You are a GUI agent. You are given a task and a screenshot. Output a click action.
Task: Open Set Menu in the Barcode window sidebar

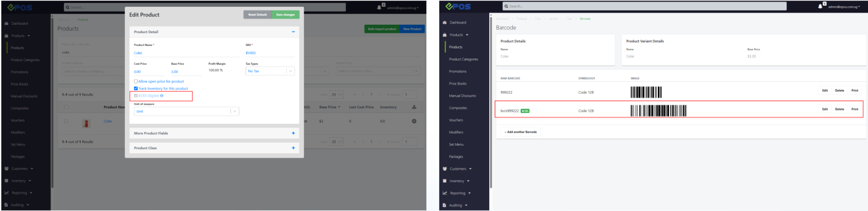tap(456, 144)
